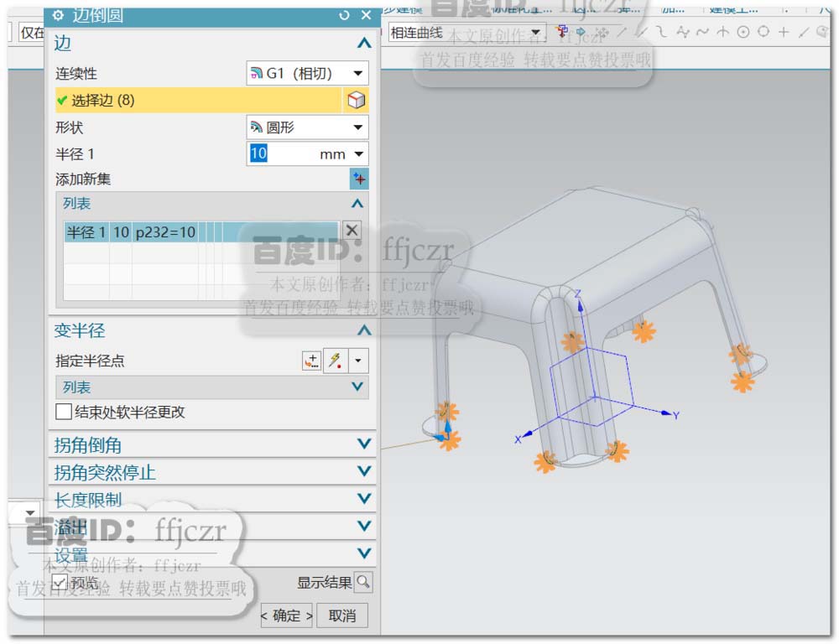Click the existing point plus snap icon
This screenshot has width=839, height=644.
(x=784, y=32)
